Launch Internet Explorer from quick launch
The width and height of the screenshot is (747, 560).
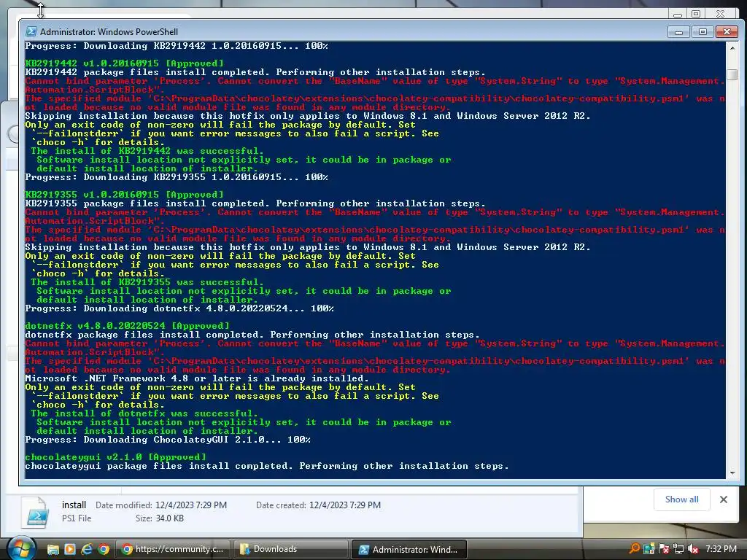tap(86, 549)
